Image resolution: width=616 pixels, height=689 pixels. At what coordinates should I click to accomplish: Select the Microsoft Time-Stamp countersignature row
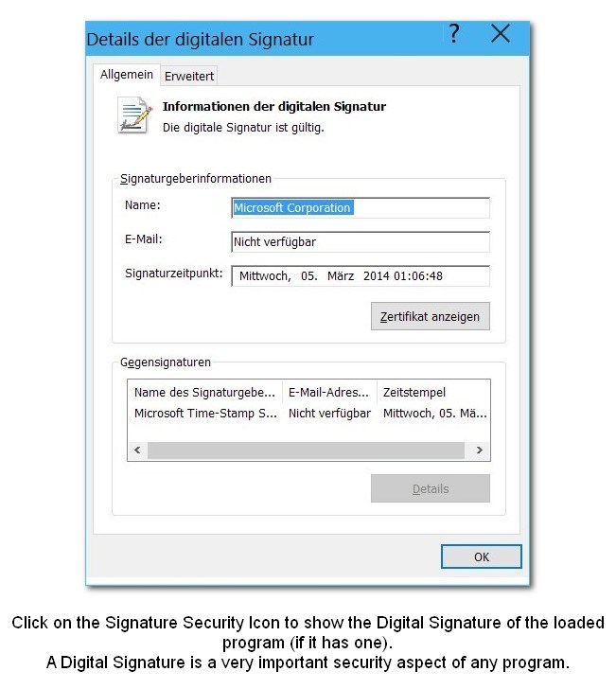click(206, 414)
